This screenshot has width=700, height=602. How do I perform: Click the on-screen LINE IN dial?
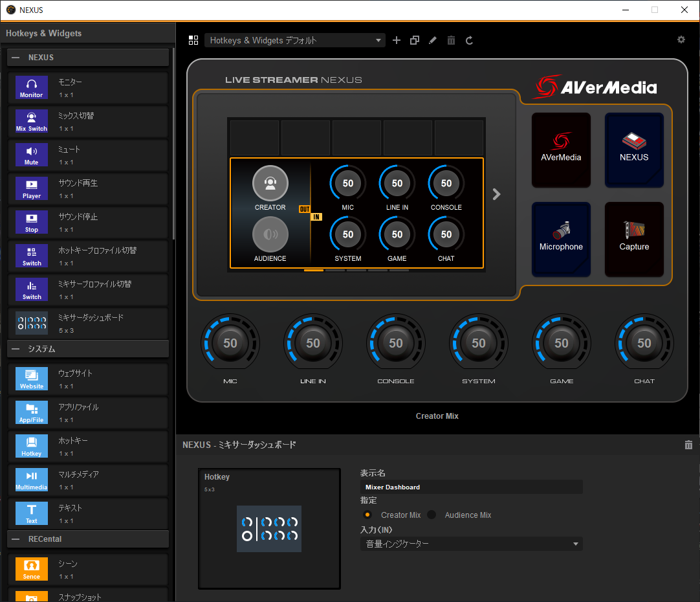tap(397, 183)
